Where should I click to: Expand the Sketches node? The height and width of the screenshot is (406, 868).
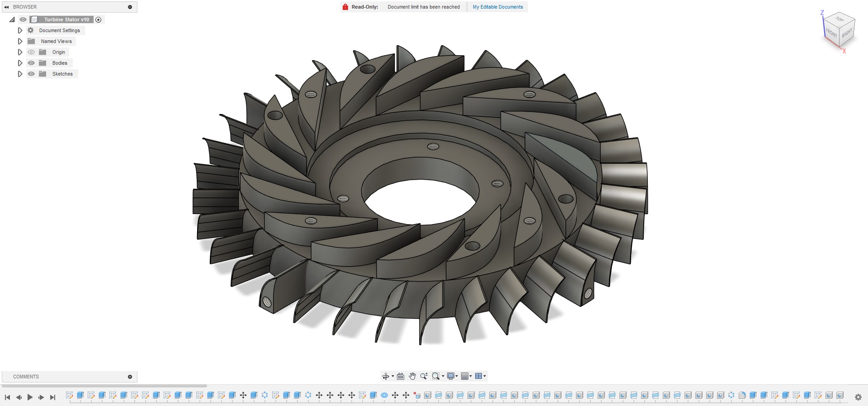pyautogui.click(x=20, y=74)
